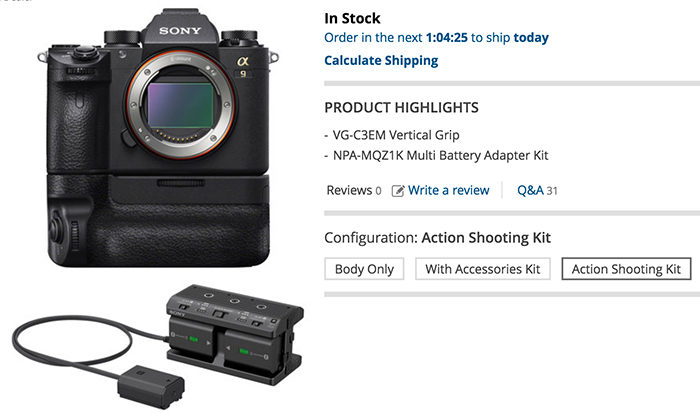Click the dummy battery plug on cable
700x413 pixels.
point(151,386)
